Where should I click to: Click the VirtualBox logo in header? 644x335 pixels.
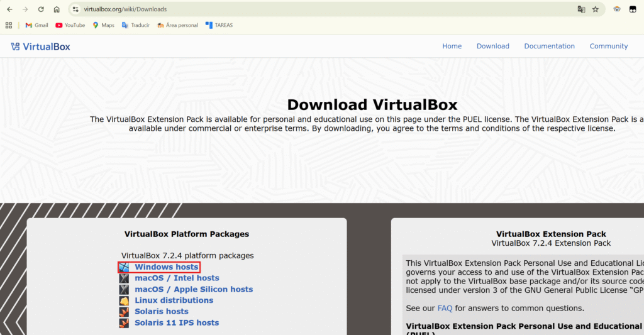click(x=40, y=47)
